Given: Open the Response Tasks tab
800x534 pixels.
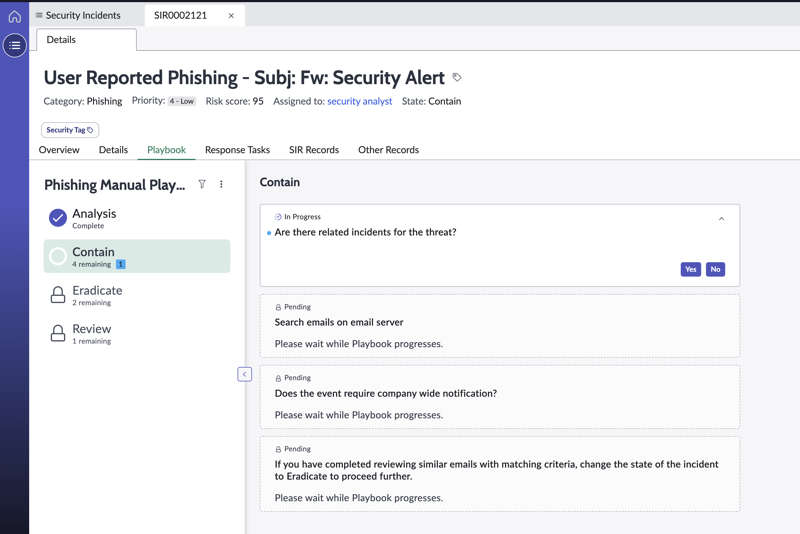Looking at the screenshot, I should [x=237, y=150].
